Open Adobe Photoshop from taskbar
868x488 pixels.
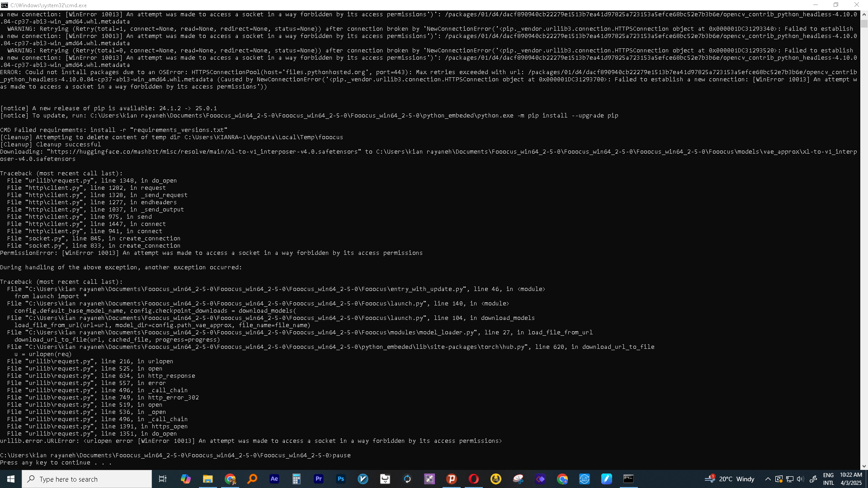click(341, 479)
